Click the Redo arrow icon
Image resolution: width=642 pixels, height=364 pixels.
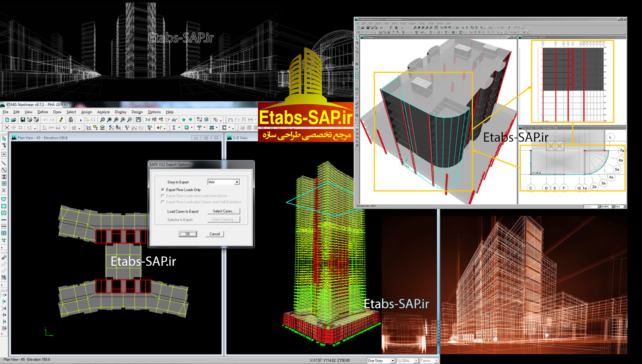pos(52,120)
